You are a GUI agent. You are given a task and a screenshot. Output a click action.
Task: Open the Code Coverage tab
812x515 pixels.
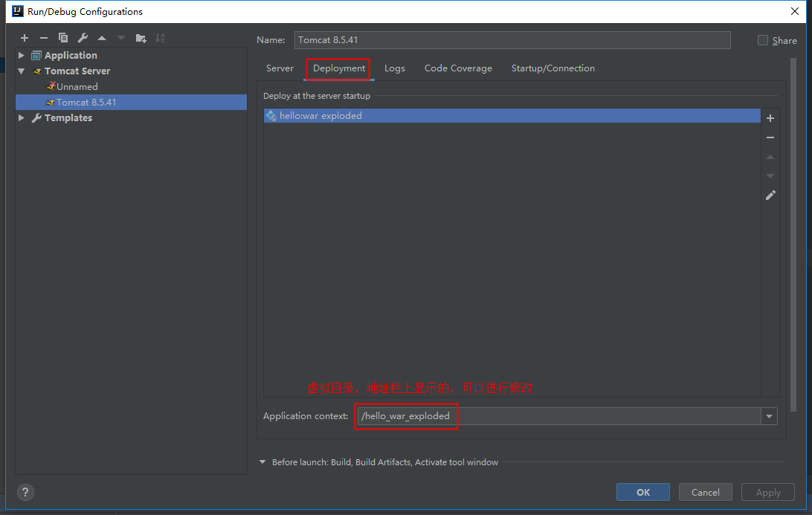tap(458, 68)
